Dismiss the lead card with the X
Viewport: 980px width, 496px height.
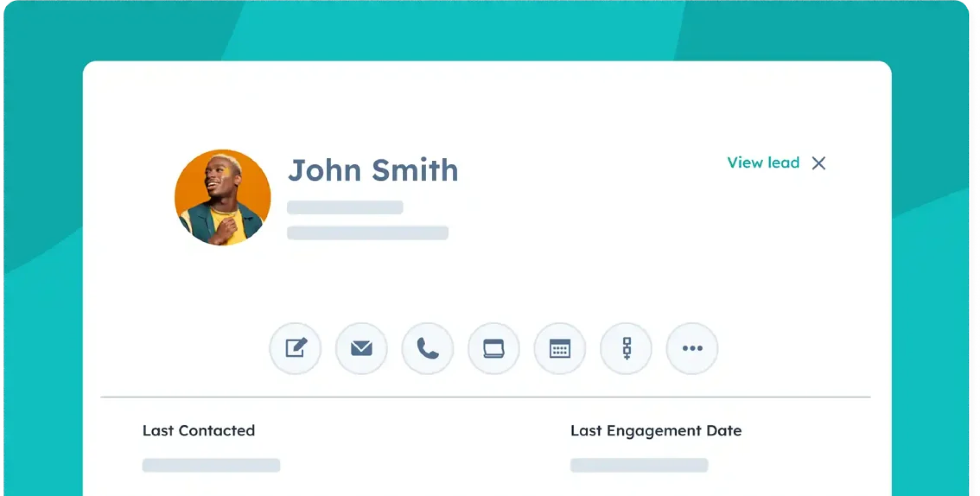tap(819, 163)
